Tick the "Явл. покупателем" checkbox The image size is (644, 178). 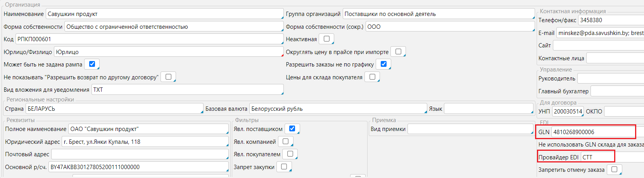[x=290, y=154]
